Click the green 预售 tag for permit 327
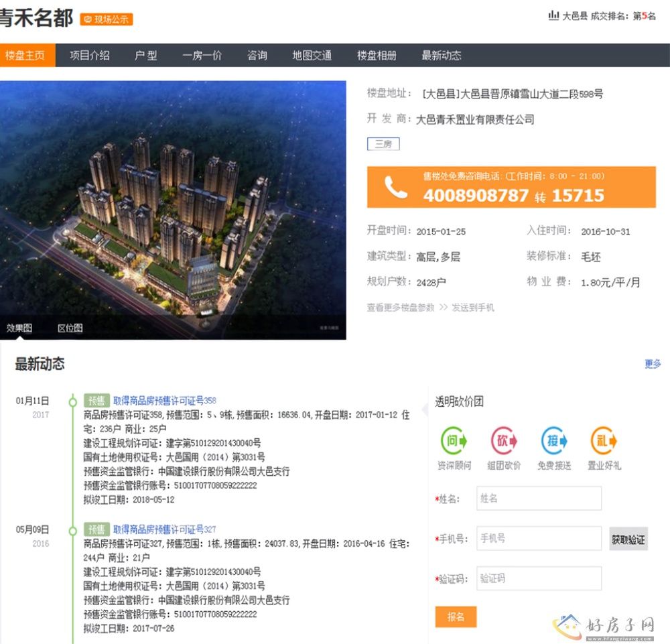The height and width of the screenshot is (644, 670). (x=96, y=529)
